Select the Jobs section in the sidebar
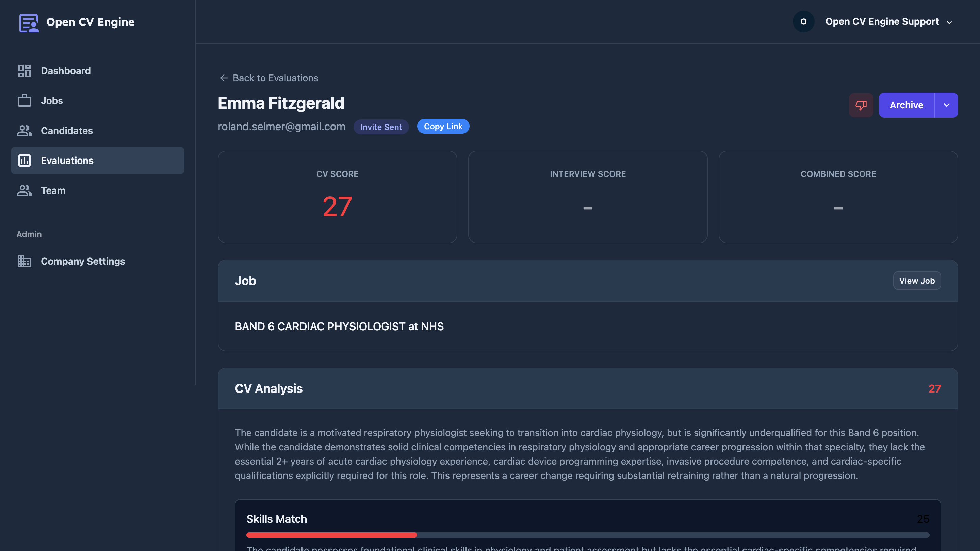The height and width of the screenshot is (551, 980). pos(51,100)
